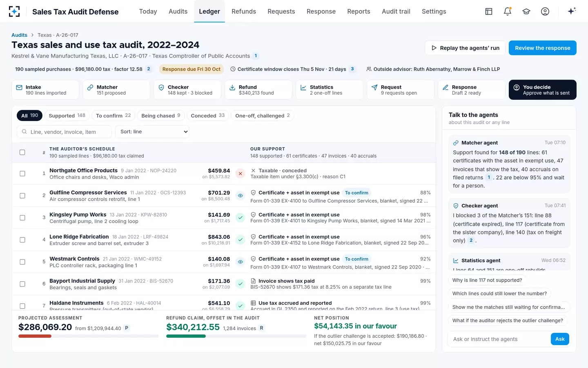Tick the checkbox for Northgate Office Products
The width and height of the screenshot is (588, 368).
point(22,174)
